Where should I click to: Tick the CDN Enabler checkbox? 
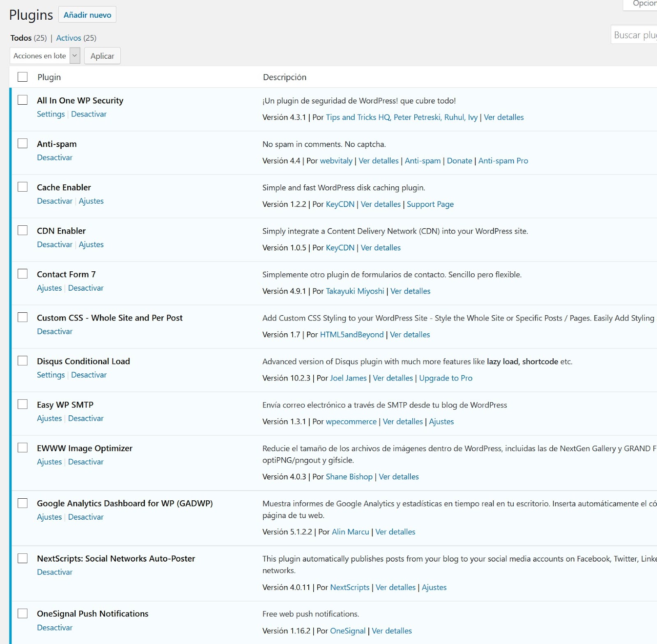tap(23, 230)
